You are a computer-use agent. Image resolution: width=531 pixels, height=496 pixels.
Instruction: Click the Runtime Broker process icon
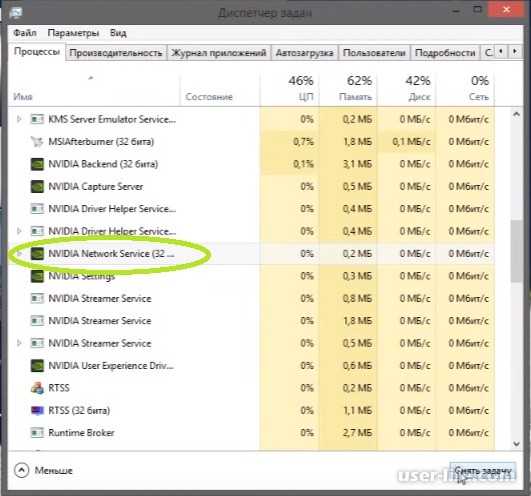pos(37,433)
